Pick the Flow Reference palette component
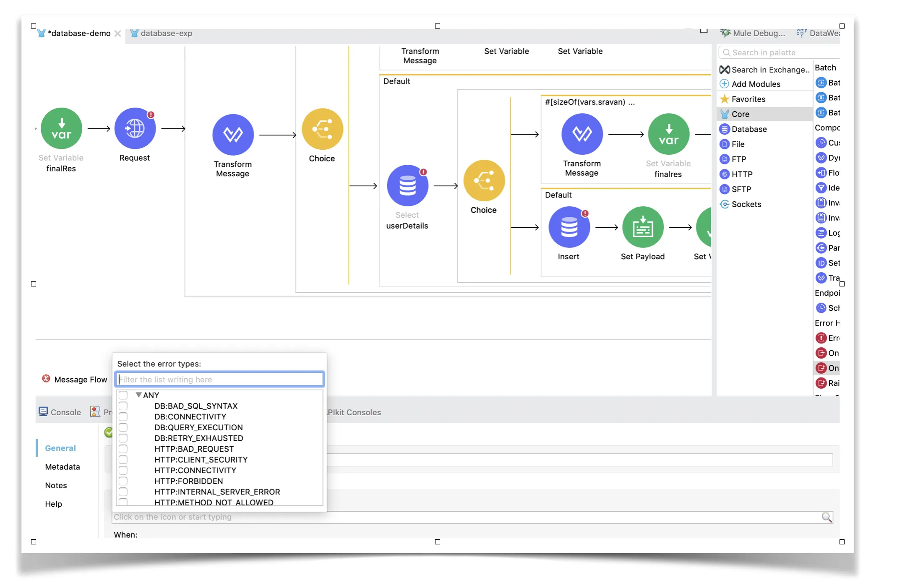The width and height of the screenshot is (897, 588). 827,173
